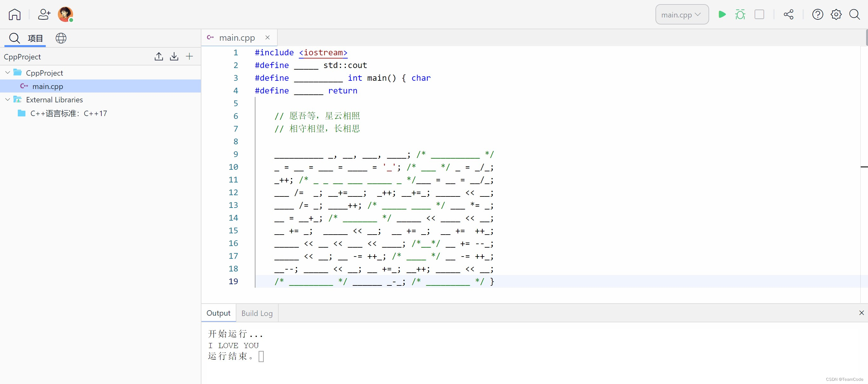Click the Home icon
The image size is (868, 384).
15,15
